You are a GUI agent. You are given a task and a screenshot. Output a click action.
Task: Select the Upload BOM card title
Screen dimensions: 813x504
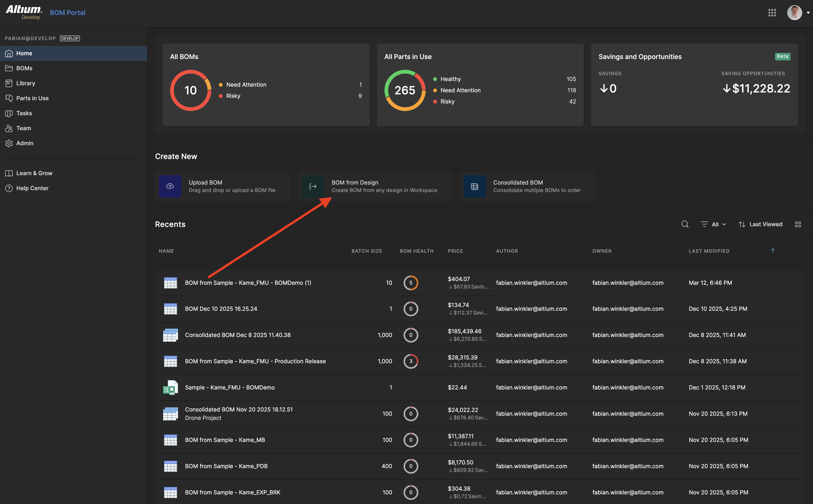(205, 183)
